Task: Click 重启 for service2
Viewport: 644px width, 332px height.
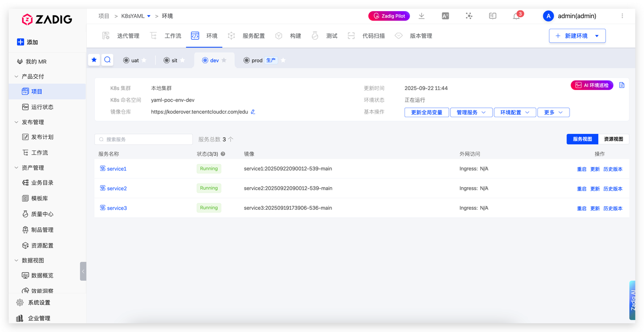Action: [582, 189]
